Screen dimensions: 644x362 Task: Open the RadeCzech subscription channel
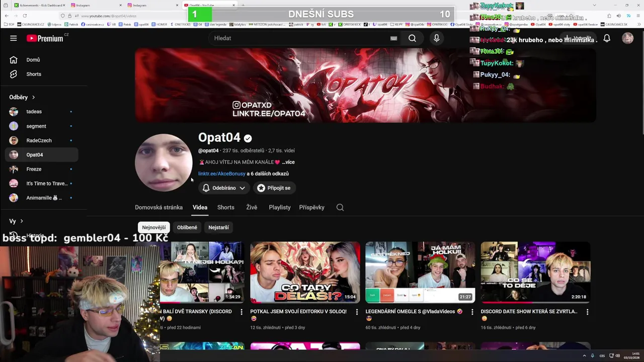tap(41, 140)
